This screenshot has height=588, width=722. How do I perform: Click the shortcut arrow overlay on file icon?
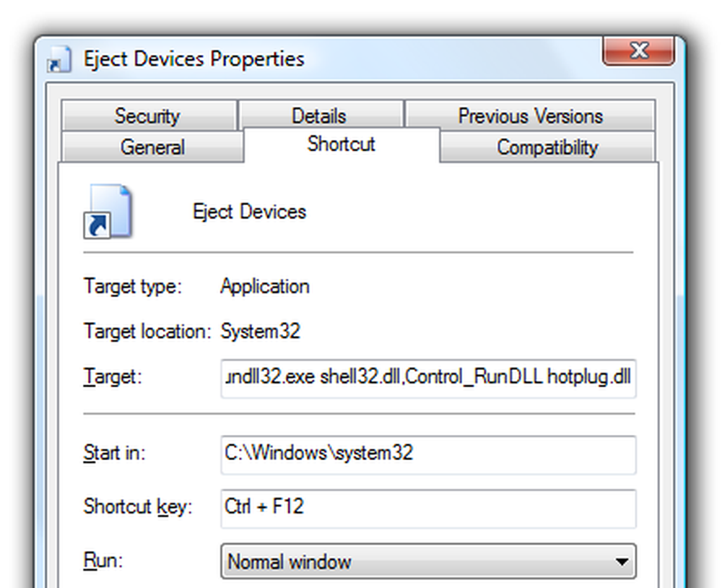tap(97, 226)
